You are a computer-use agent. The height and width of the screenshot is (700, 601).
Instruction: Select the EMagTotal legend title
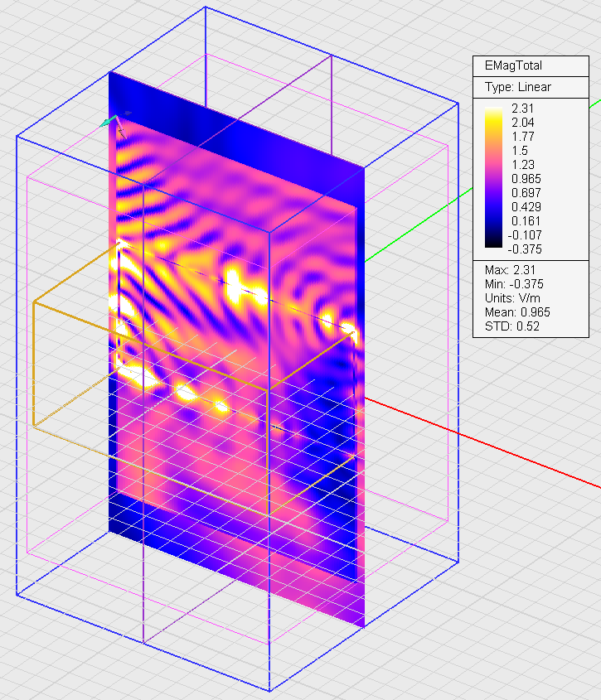513,65
